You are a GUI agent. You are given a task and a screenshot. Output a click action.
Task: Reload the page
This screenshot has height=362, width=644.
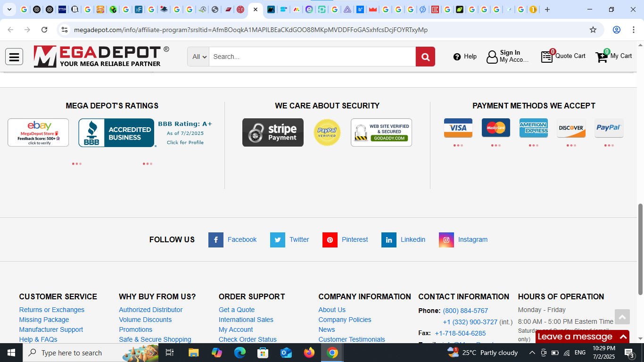pos(44,30)
